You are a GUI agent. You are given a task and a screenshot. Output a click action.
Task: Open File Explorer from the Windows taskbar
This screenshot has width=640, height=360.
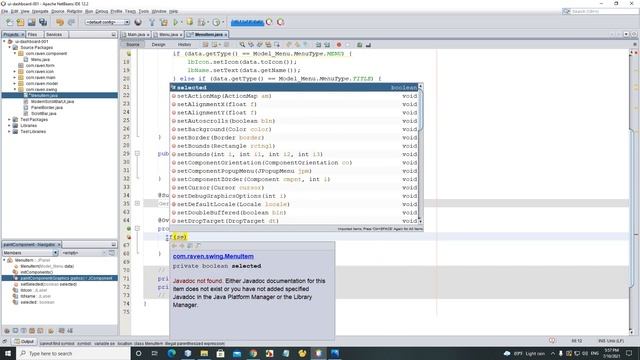[204, 353]
